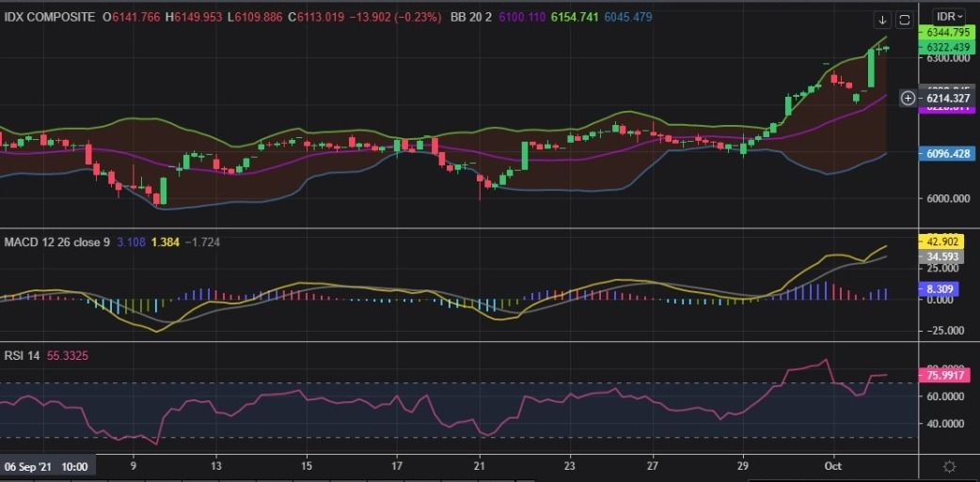Click the −25.000 MACD scale tick

coord(943,331)
